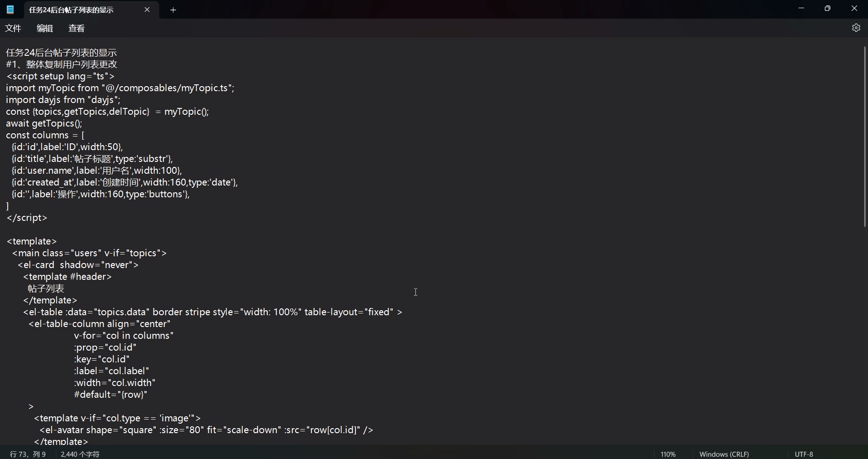Screen dimensions: 868x459
Task: Click the 2,440 个字符 character count display
Action: click(80, 454)
